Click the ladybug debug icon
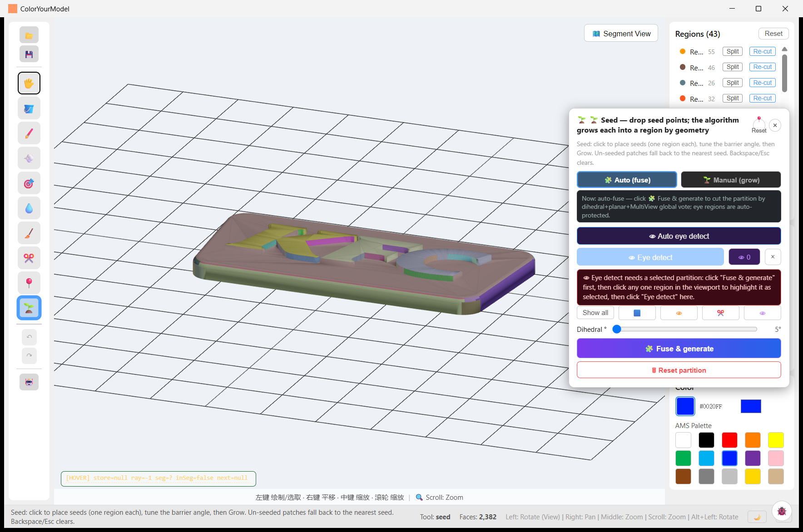 (782, 511)
